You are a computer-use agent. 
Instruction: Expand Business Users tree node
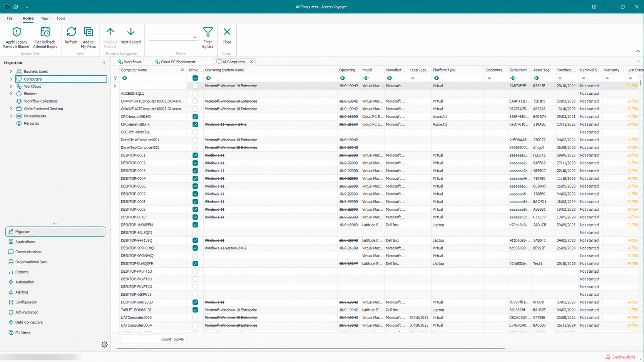point(11,72)
